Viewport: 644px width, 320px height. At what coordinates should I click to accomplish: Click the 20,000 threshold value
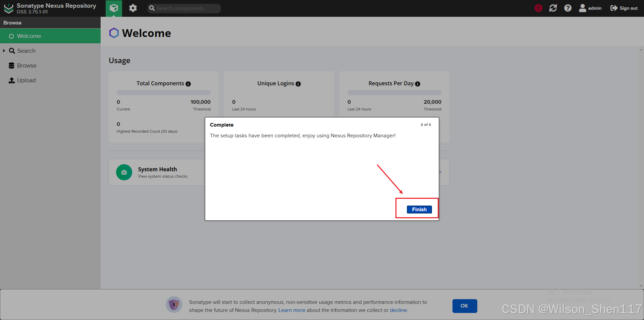point(432,102)
